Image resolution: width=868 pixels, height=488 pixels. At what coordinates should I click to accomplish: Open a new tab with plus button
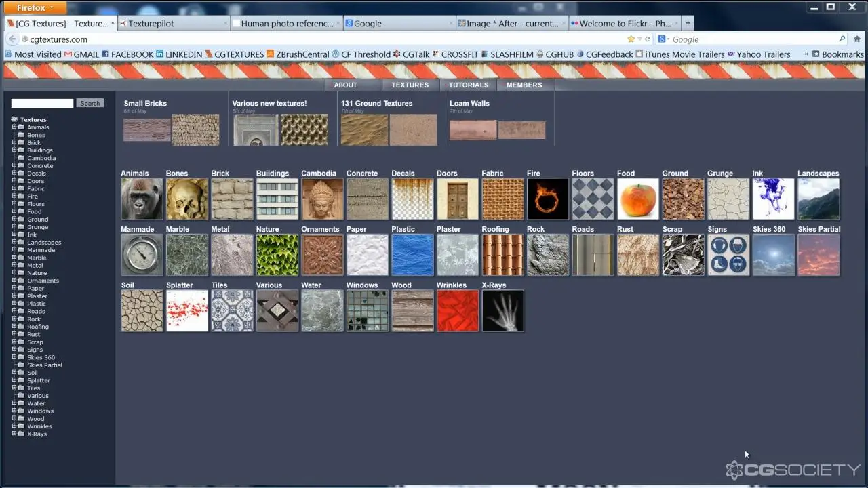click(688, 23)
